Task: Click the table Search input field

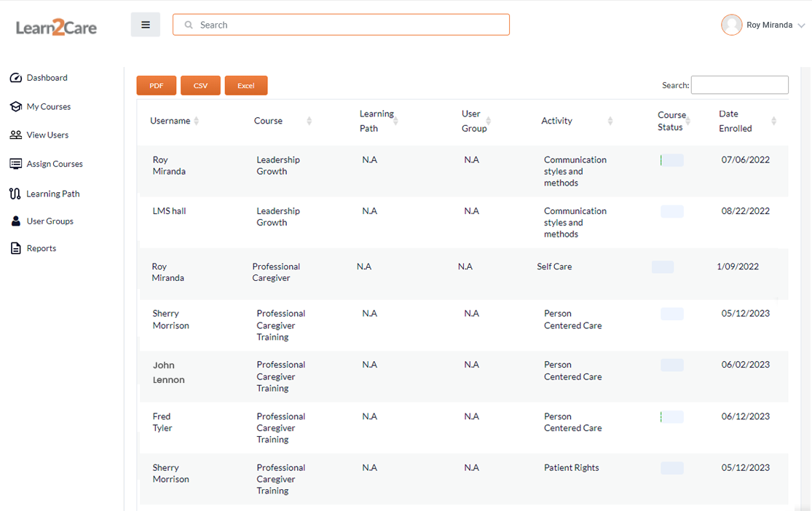Action: click(739, 85)
